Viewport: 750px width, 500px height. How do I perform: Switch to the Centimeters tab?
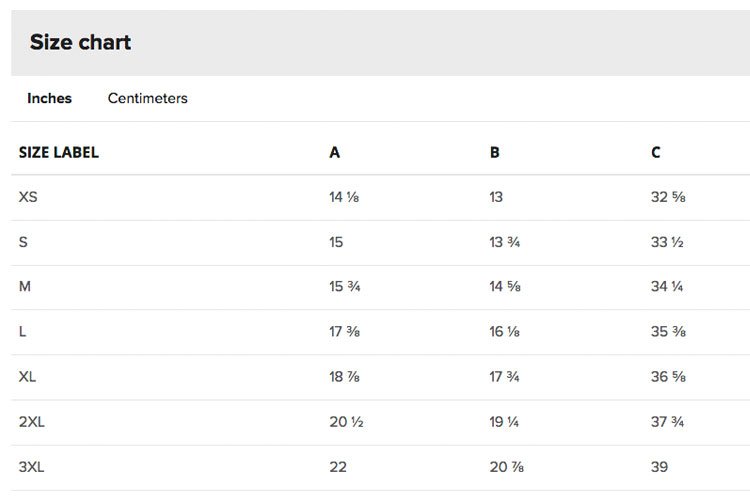tap(147, 98)
